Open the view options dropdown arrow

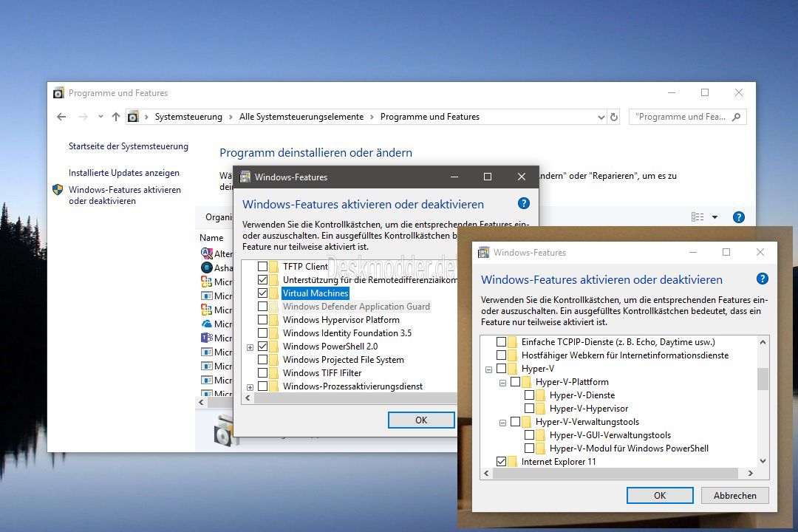point(715,217)
